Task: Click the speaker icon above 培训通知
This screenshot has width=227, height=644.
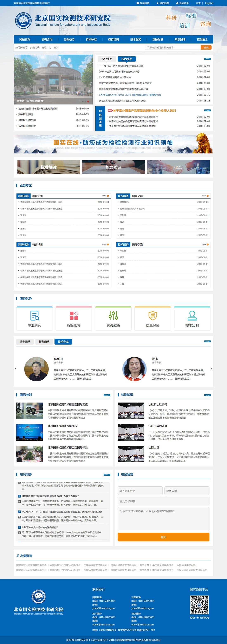Action: click(100, 111)
